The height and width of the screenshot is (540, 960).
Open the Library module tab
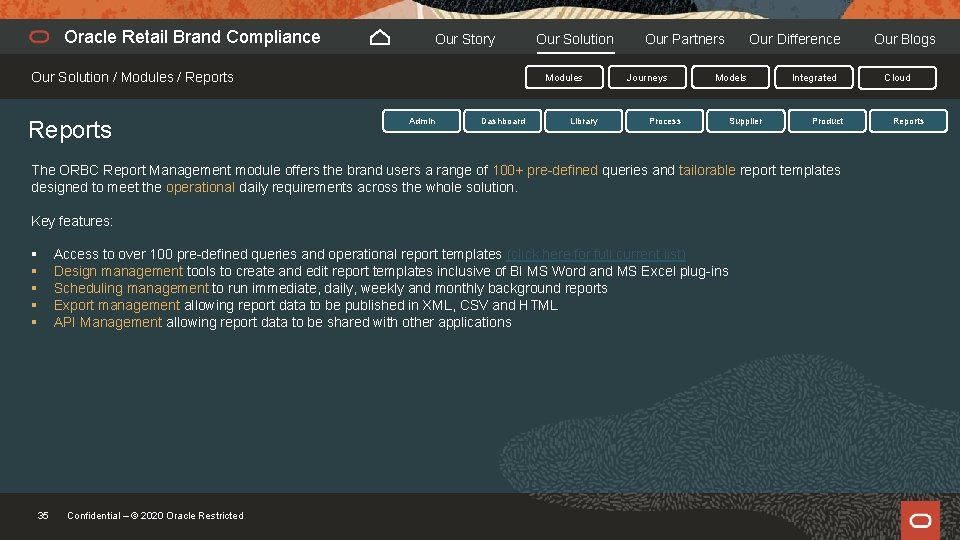tap(583, 121)
